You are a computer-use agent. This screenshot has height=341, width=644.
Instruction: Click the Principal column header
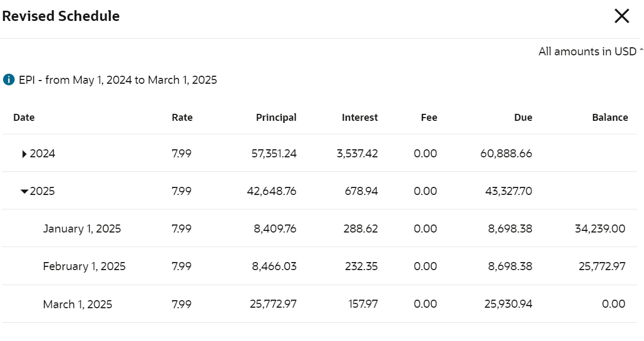click(x=276, y=118)
